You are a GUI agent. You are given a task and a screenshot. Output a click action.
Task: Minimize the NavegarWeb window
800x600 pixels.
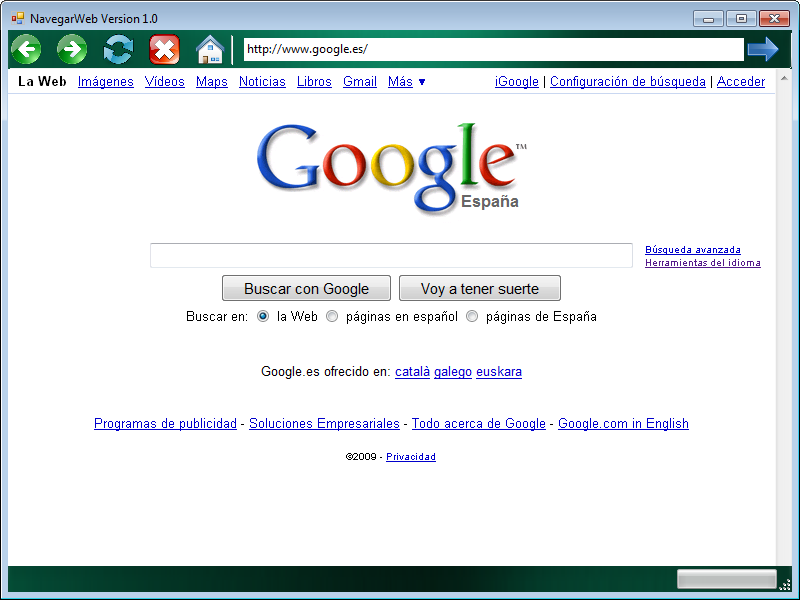click(708, 18)
